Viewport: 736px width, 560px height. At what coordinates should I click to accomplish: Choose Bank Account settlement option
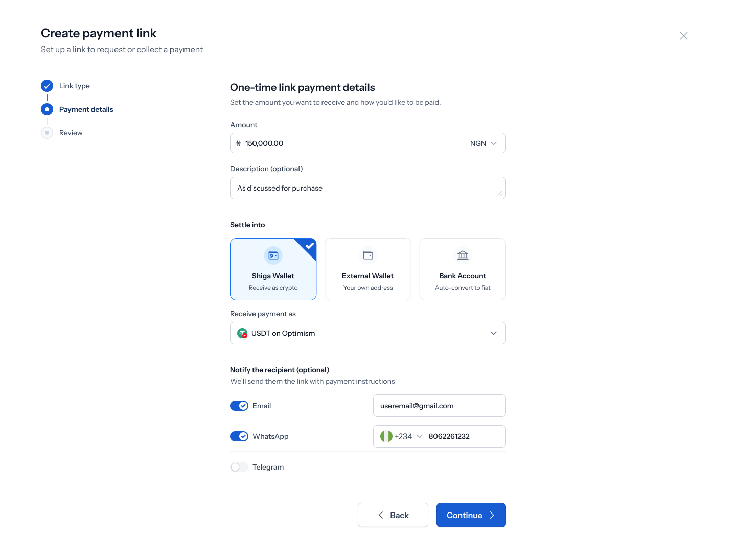click(x=463, y=269)
